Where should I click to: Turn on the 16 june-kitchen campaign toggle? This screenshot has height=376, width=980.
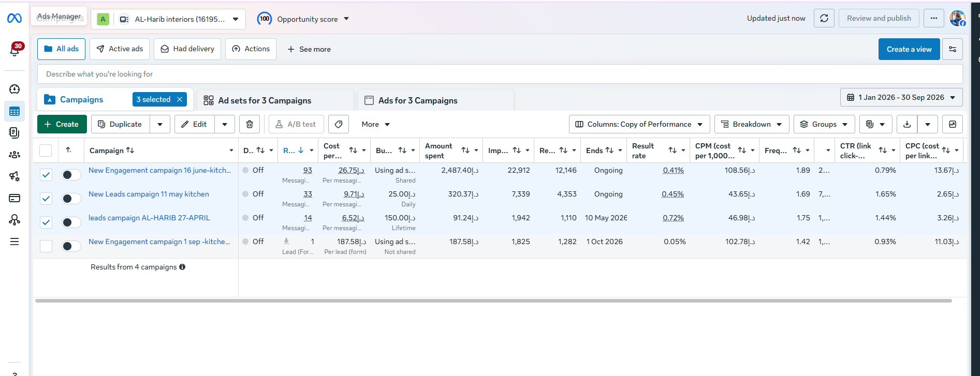(71, 175)
